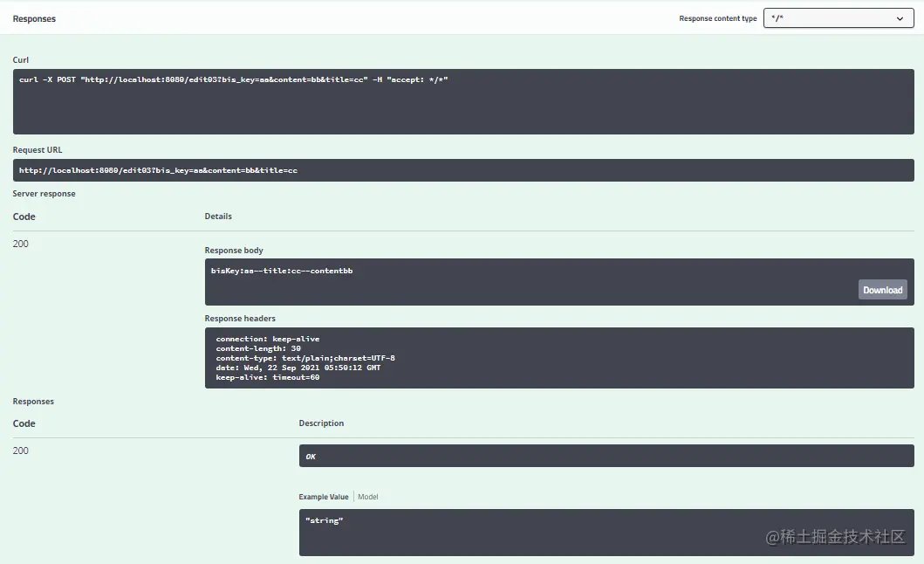Click the Curl section label
This screenshot has width=924, height=564.
[x=21, y=59]
